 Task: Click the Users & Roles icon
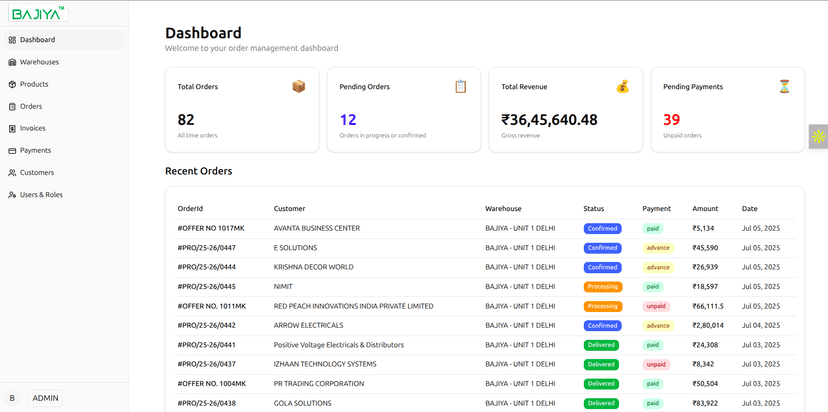click(x=13, y=195)
